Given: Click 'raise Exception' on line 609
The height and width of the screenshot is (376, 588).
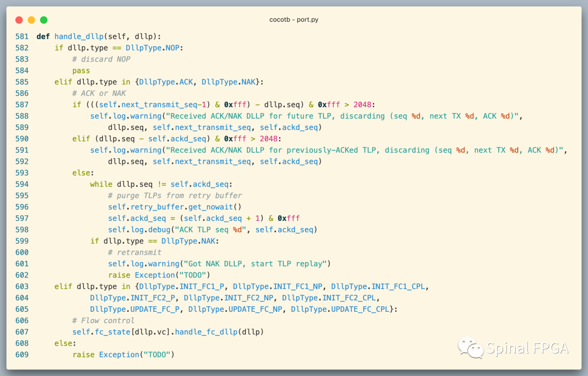Looking at the screenshot, I should click(106, 355).
